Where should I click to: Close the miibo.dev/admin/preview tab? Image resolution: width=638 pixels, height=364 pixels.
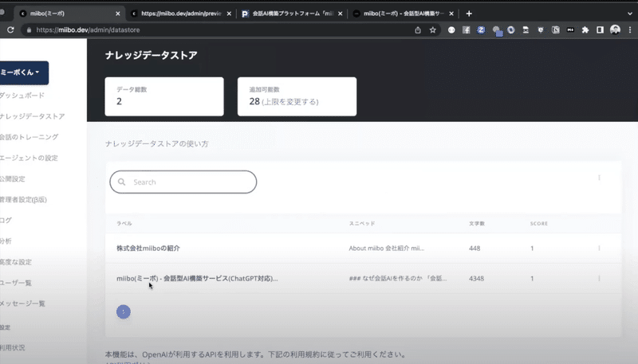click(229, 14)
